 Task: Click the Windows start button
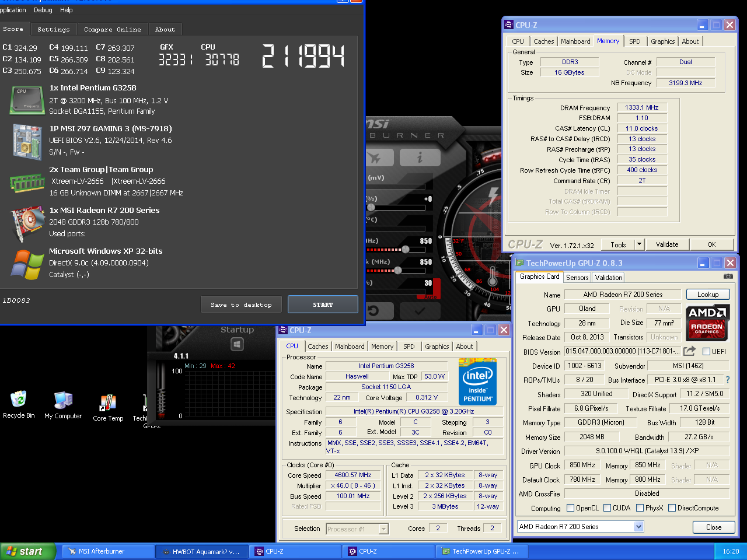coord(28,551)
